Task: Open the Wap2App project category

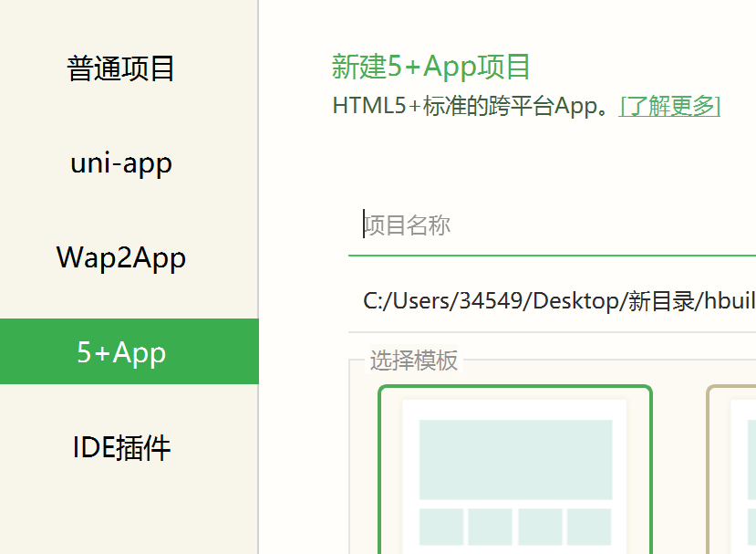Action: tap(119, 257)
